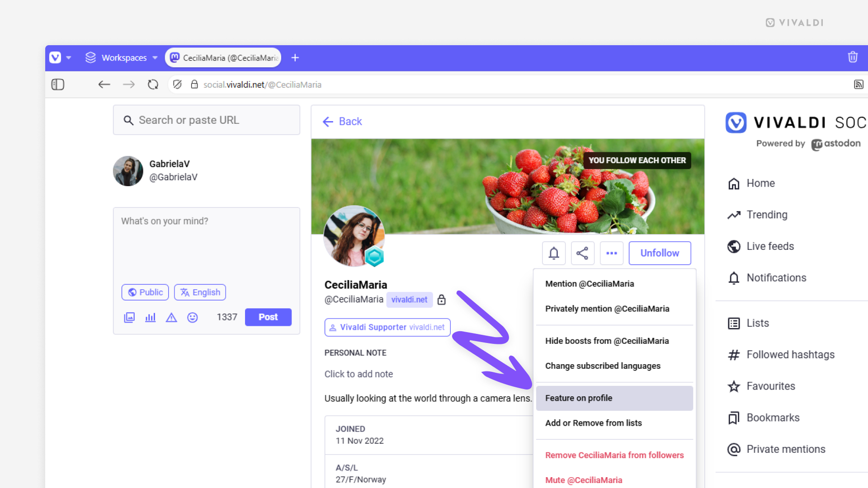The height and width of the screenshot is (488, 868).
Task: Click the Vivaldi Supporter role badge
Action: [387, 327]
